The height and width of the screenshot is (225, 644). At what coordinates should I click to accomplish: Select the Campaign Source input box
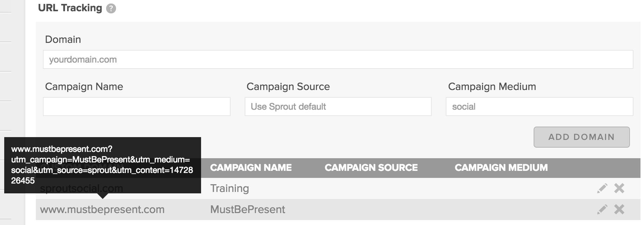tap(338, 107)
